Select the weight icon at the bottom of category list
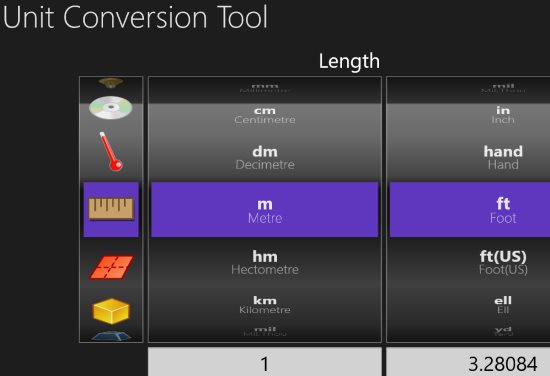Image resolution: width=550 pixels, height=376 pixels. point(111,336)
